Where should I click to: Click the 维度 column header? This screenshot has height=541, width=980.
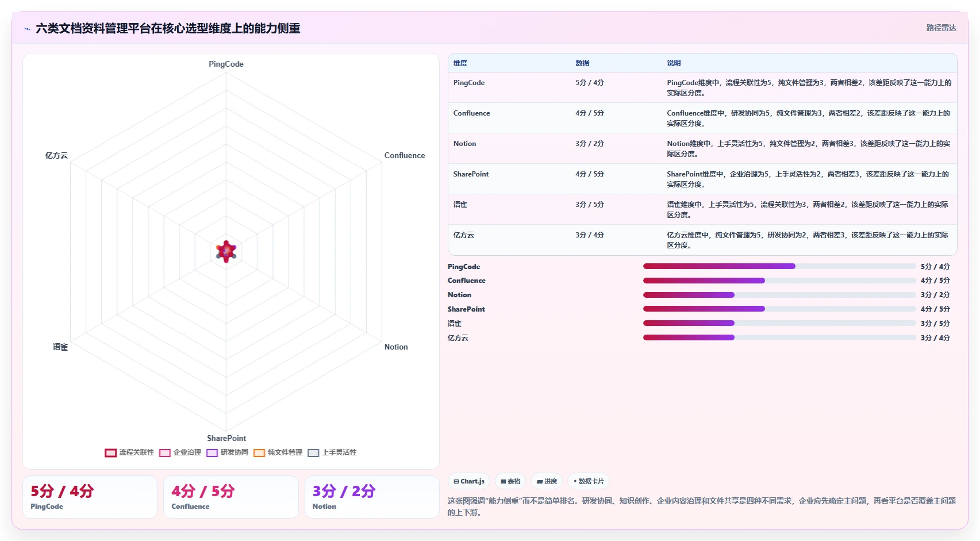(x=460, y=63)
